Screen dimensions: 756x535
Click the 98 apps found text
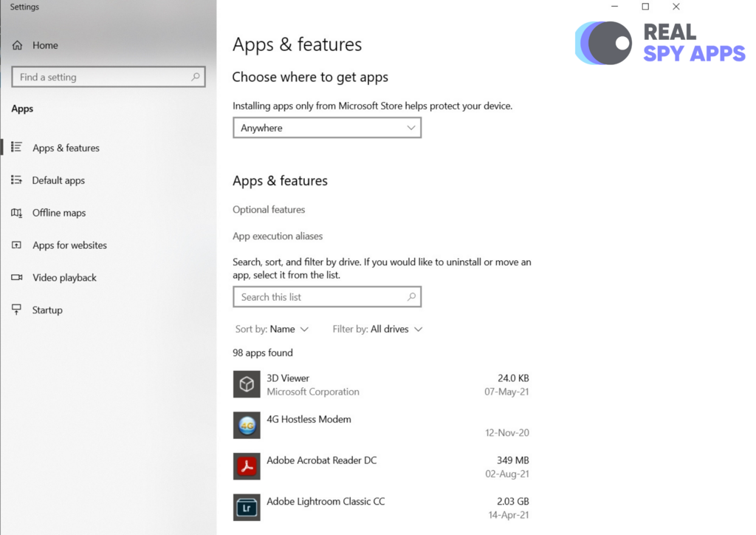[x=263, y=352]
